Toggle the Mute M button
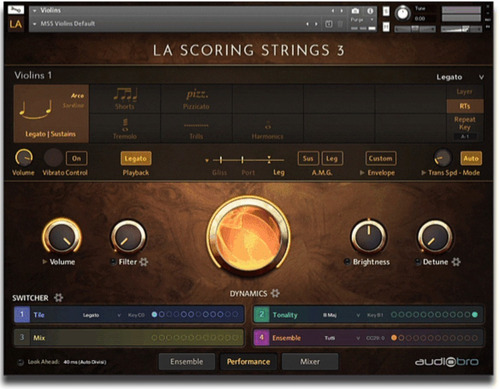Image resolution: width=500 pixels, height=389 pixels. [386, 26]
